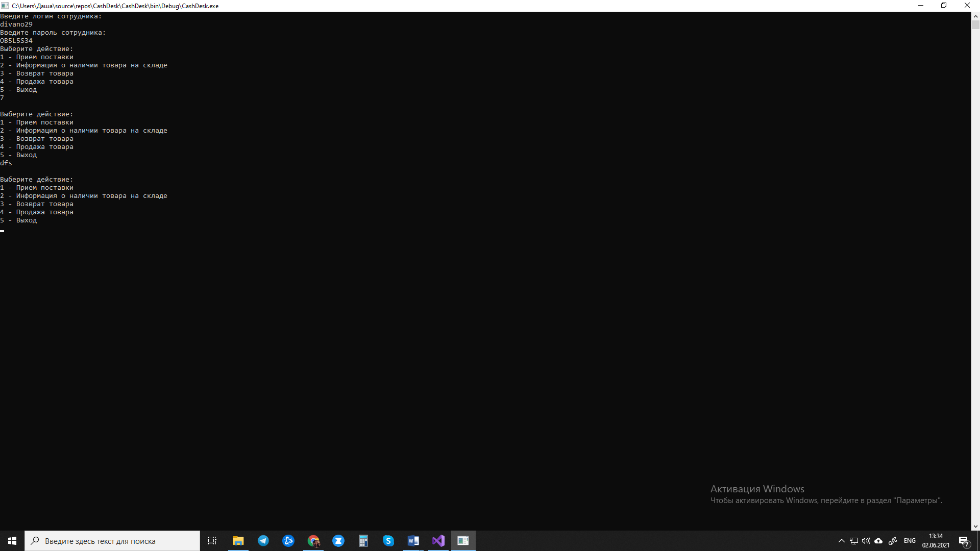The image size is (980, 551).
Task: Launch Telegram from the taskbar
Action: tap(263, 541)
